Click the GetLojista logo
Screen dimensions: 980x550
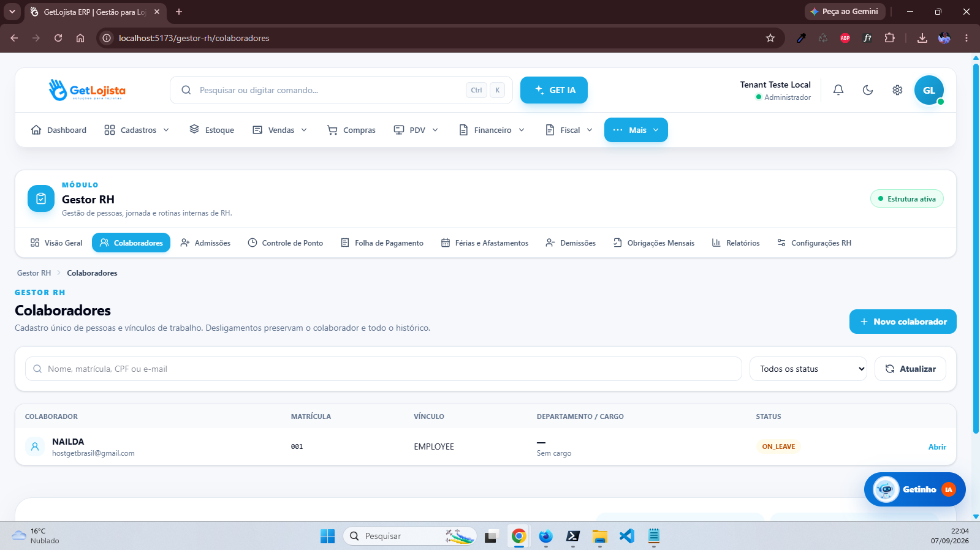tap(87, 90)
